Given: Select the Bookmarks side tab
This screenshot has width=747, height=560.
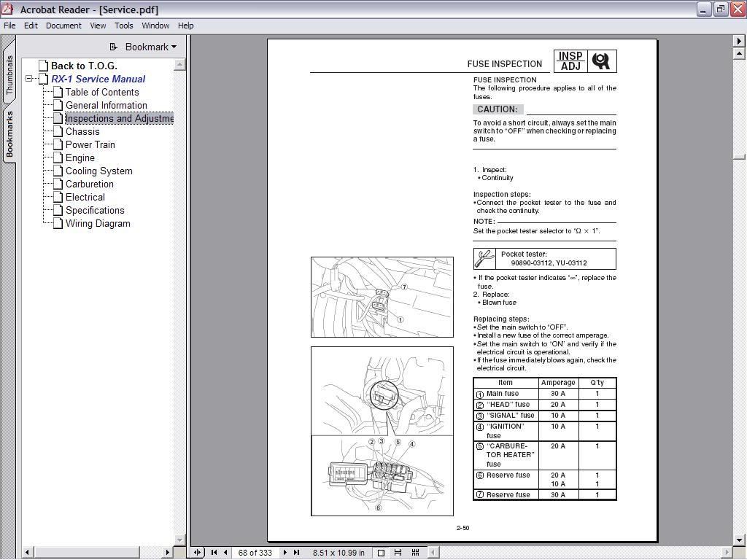Looking at the screenshot, I should coord(9,134).
